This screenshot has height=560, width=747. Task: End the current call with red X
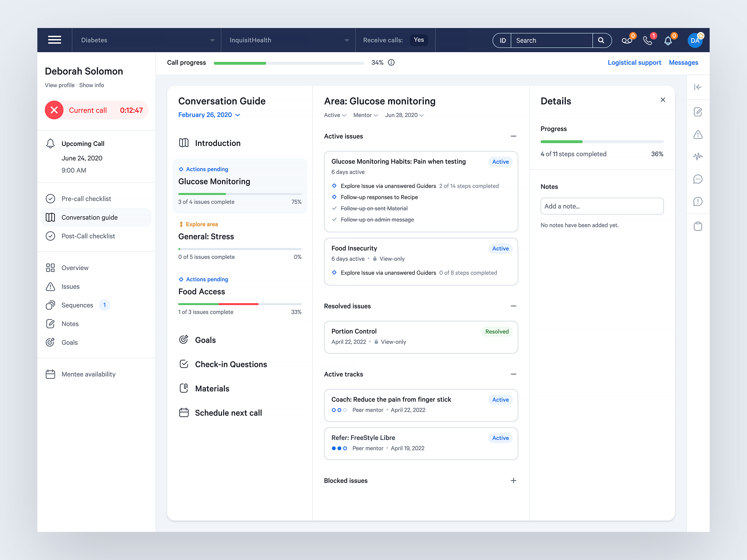tap(54, 110)
